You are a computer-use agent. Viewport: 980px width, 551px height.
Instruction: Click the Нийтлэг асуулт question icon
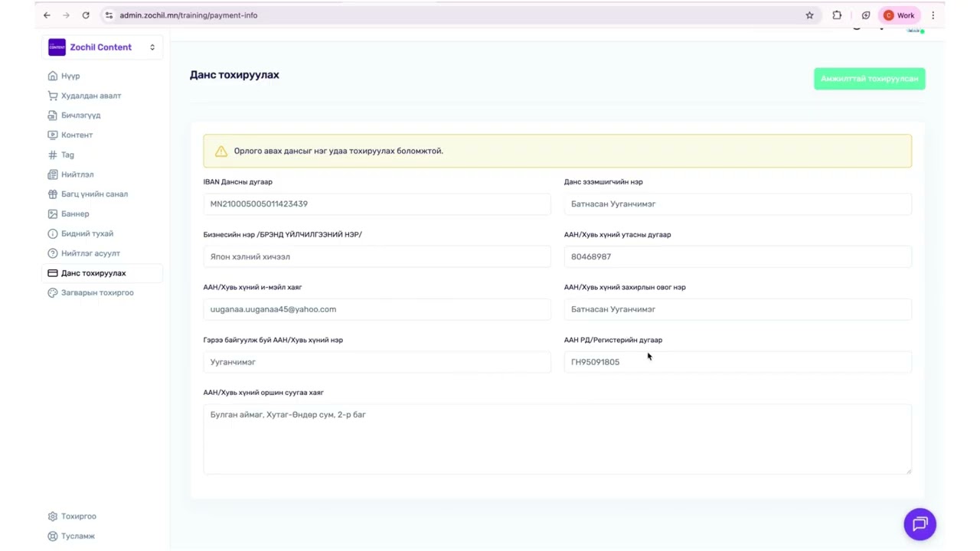(x=53, y=253)
